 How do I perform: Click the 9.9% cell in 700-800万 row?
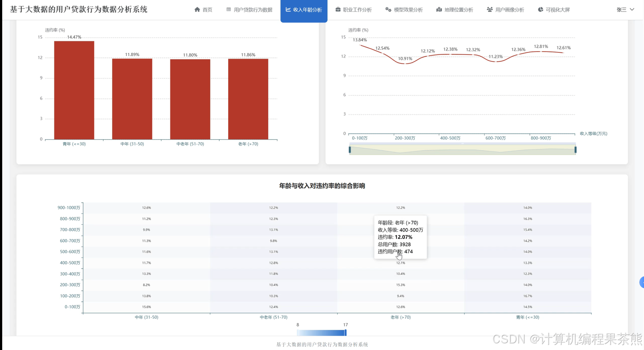point(146,230)
